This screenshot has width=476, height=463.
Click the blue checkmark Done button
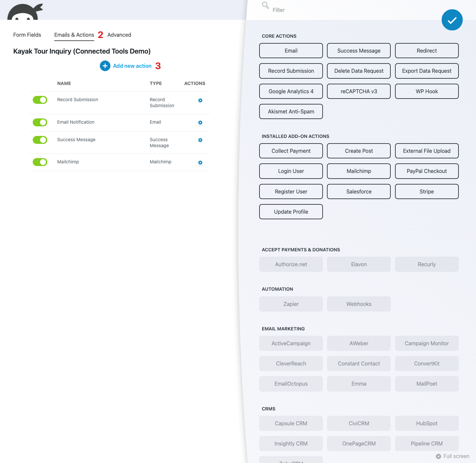(452, 20)
